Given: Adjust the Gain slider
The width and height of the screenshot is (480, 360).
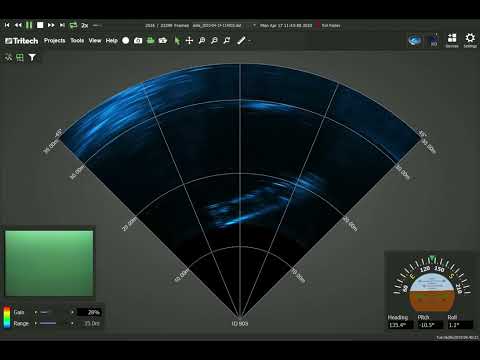Looking at the screenshot, I should coord(53,312).
